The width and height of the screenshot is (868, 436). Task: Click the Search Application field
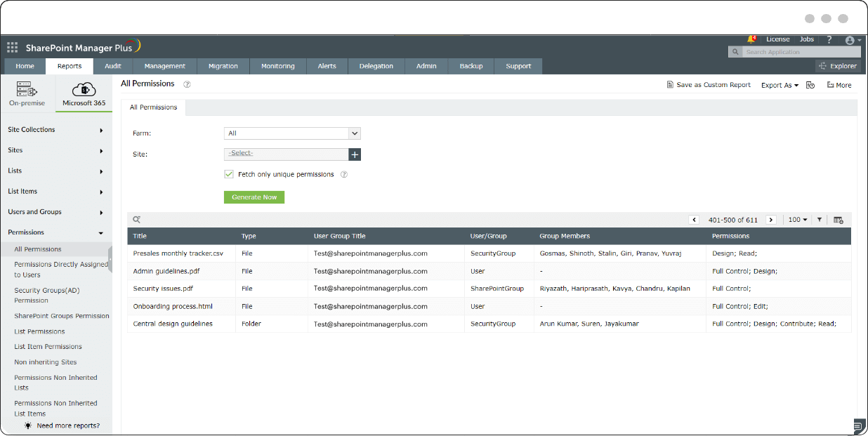(x=801, y=52)
